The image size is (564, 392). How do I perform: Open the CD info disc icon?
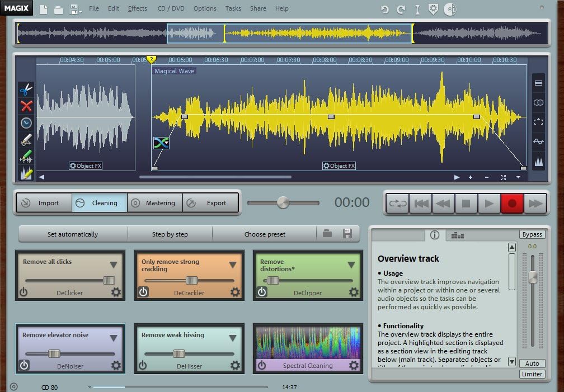pyautogui.click(x=450, y=9)
